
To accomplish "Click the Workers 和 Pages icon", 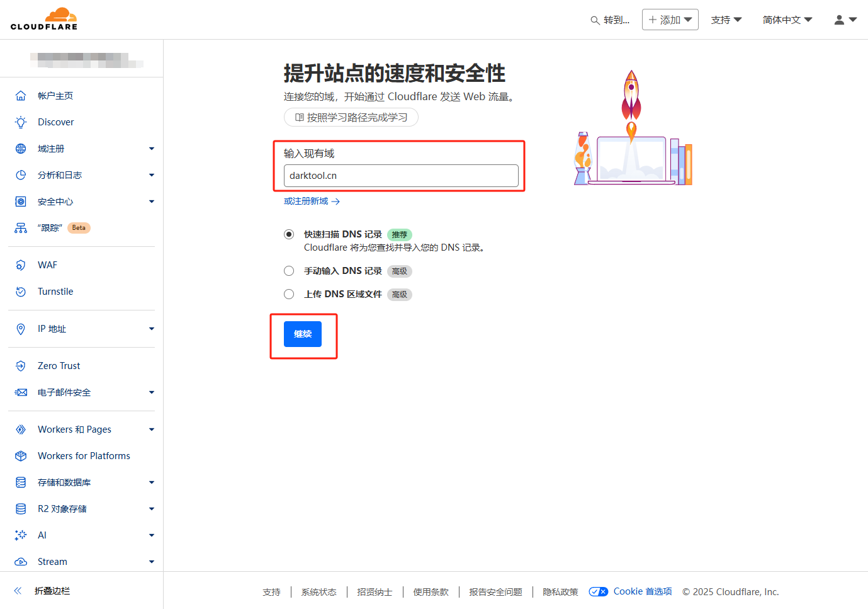I will click(x=21, y=430).
